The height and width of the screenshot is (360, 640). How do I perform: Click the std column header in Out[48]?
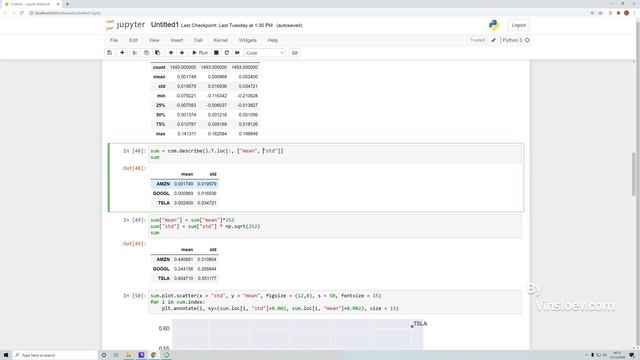[x=213, y=174]
